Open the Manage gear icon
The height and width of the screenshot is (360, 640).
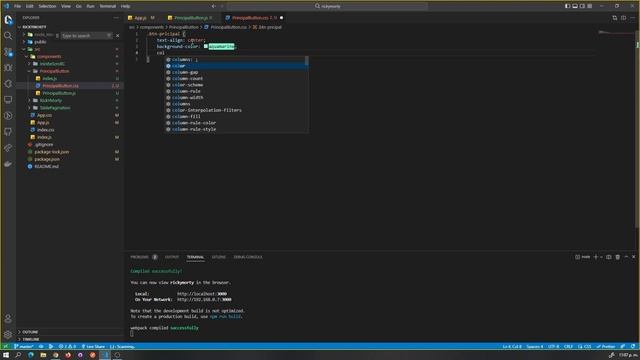(8, 335)
